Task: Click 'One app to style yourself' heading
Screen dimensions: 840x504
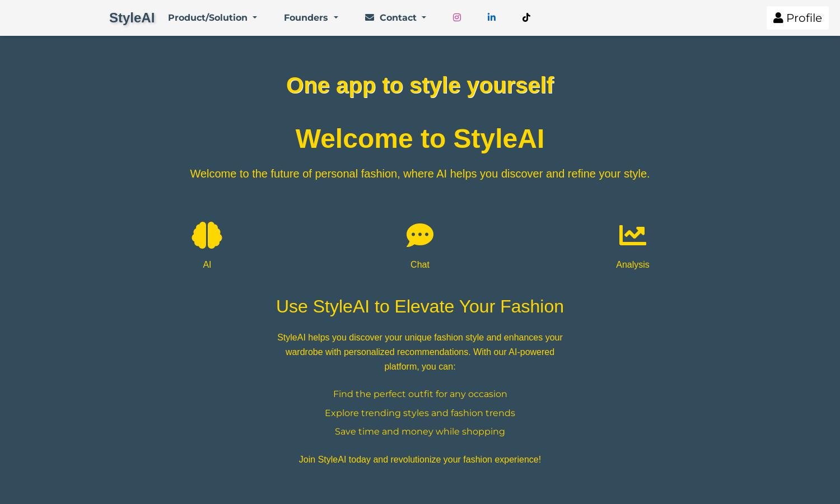Action: (420, 86)
